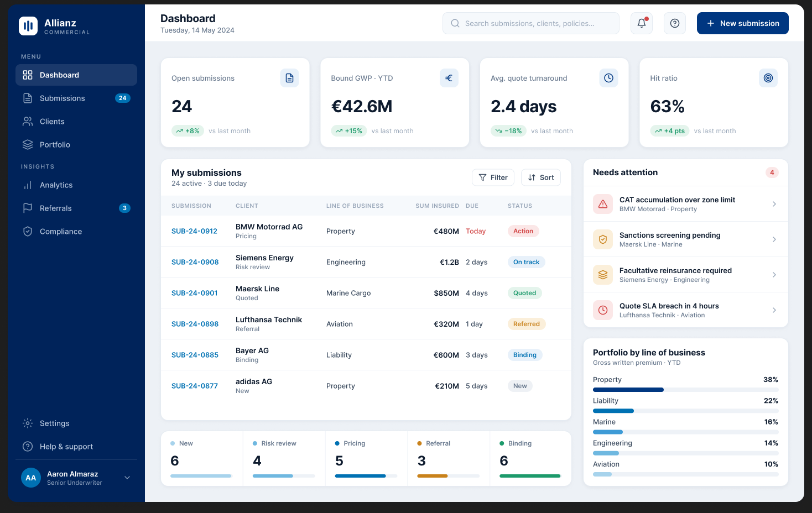The height and width of the screenshot is (513, 812).
Task: Expand CAT accumulation over zone limit chevron
Action: tap(774, 204)
